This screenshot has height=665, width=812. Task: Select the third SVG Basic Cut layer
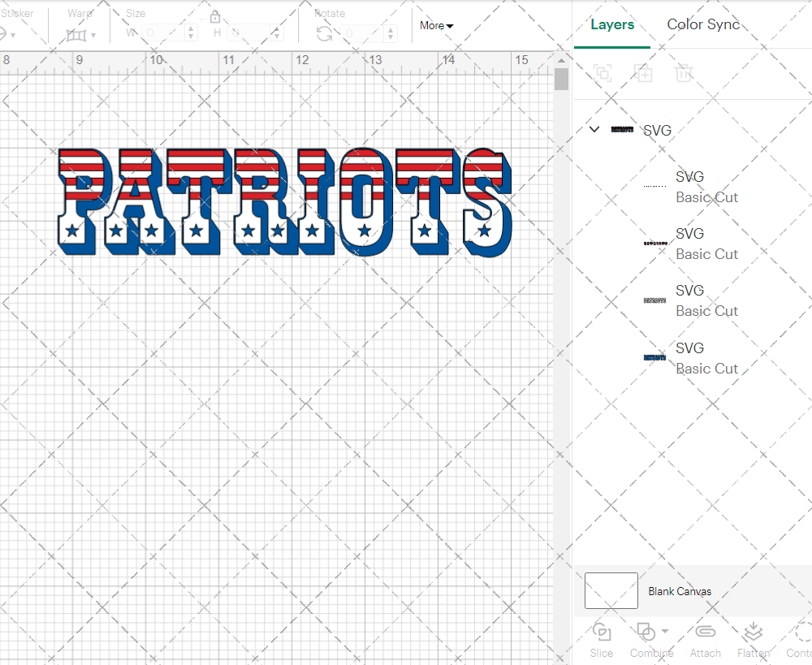pos(693,300)
